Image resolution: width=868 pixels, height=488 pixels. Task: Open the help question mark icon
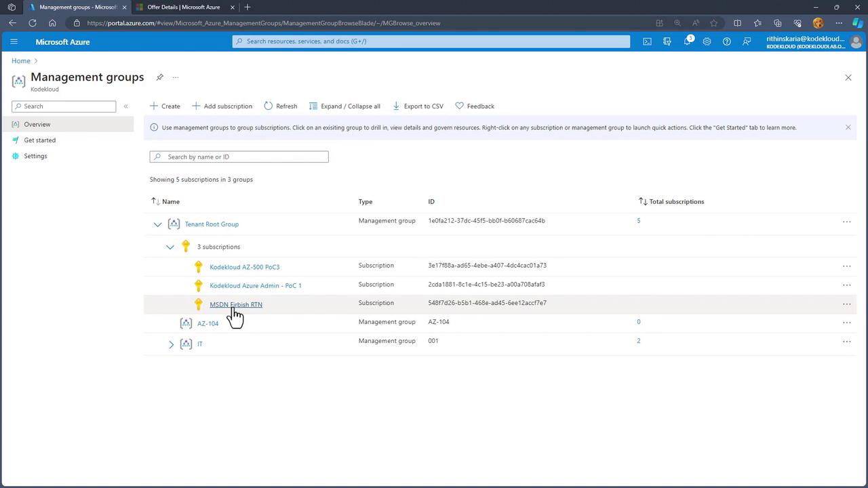(726, 41)
